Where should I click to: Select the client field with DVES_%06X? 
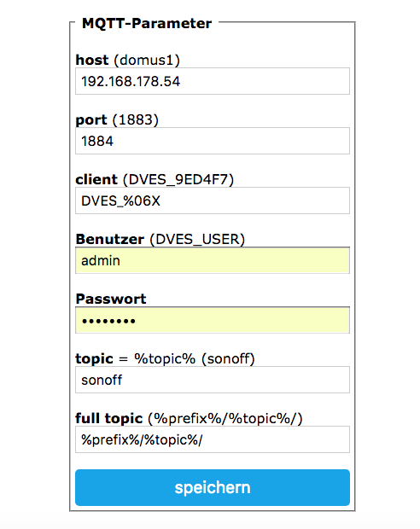(213, 201)
